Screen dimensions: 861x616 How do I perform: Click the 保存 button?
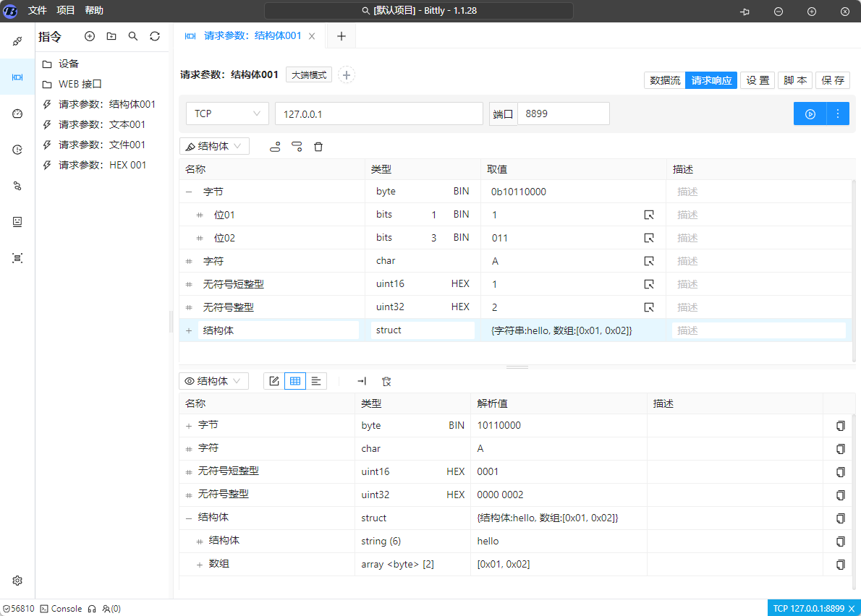coord(833,80)
